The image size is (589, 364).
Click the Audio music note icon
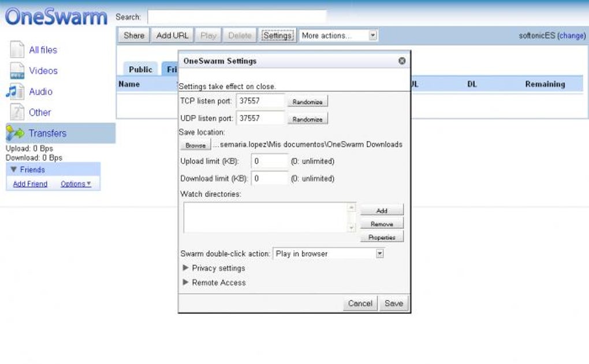point(15,92)
